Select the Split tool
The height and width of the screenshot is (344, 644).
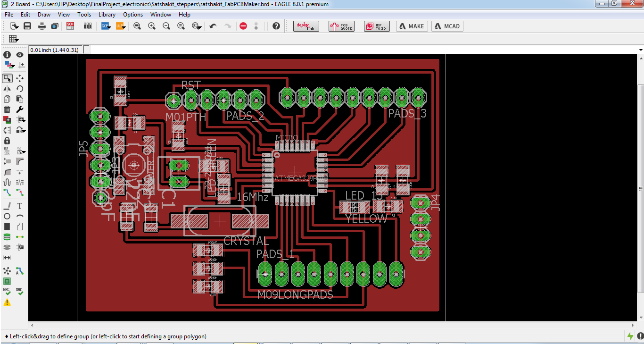click(7, 172)
